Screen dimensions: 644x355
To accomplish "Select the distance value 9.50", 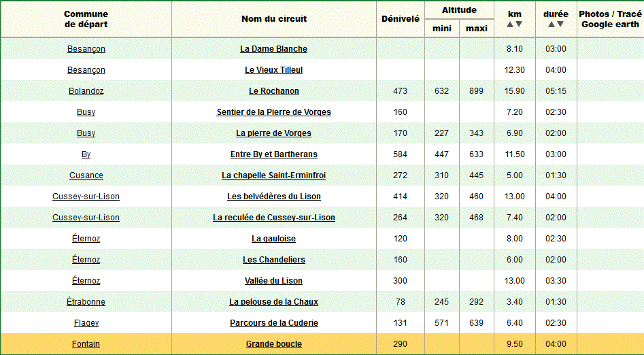I will [x=515, y=344].
